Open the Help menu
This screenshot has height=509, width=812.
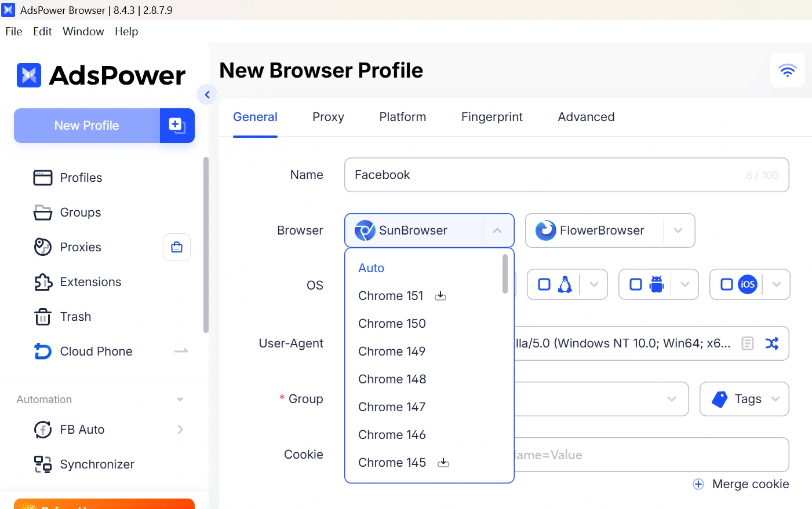[126, 31]
